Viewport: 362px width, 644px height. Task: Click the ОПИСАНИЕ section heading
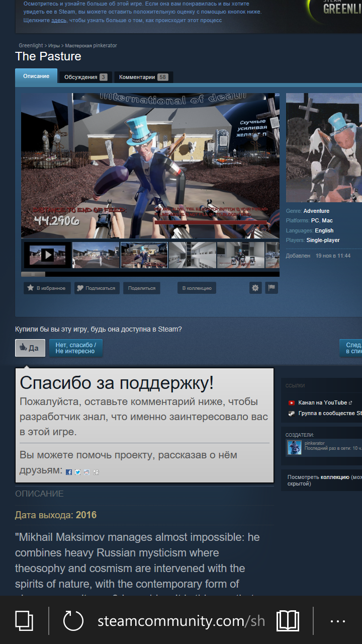click(39, 494)
